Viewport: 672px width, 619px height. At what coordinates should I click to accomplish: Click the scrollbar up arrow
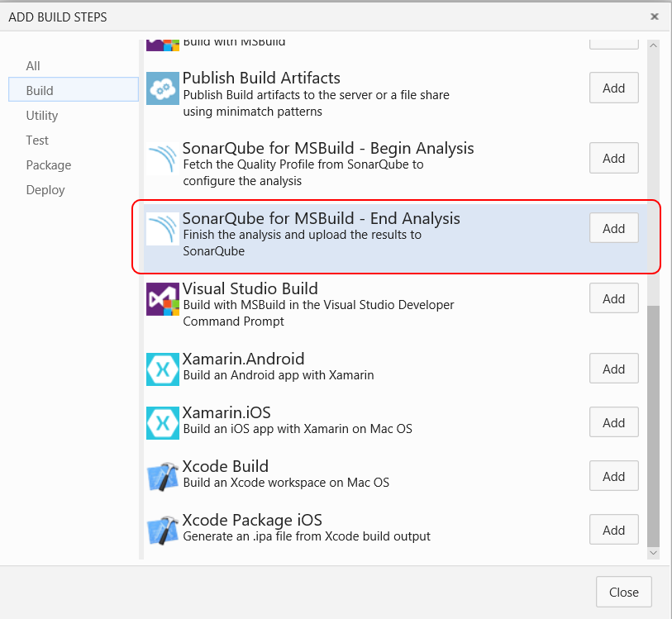pyautogui.click(x=653, y=45)
